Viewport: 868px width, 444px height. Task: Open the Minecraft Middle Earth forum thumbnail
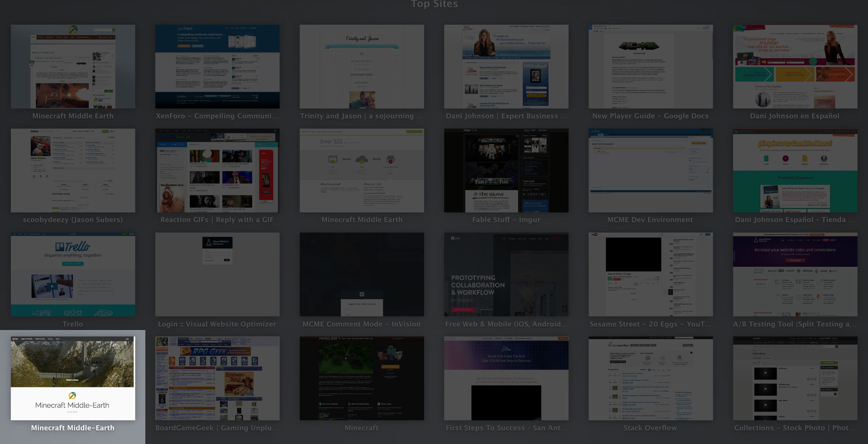pos(73,66)
